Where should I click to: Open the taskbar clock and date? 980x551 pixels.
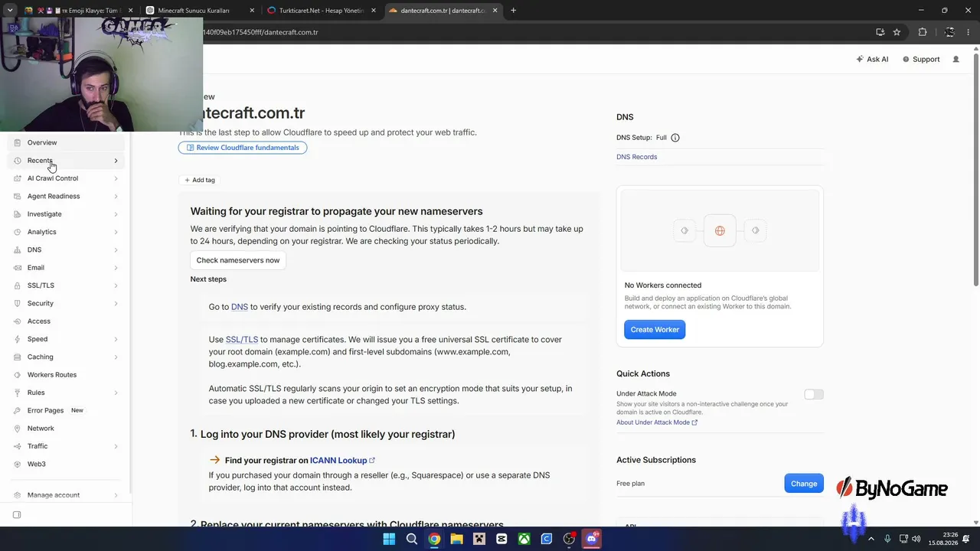coord(943,539)
